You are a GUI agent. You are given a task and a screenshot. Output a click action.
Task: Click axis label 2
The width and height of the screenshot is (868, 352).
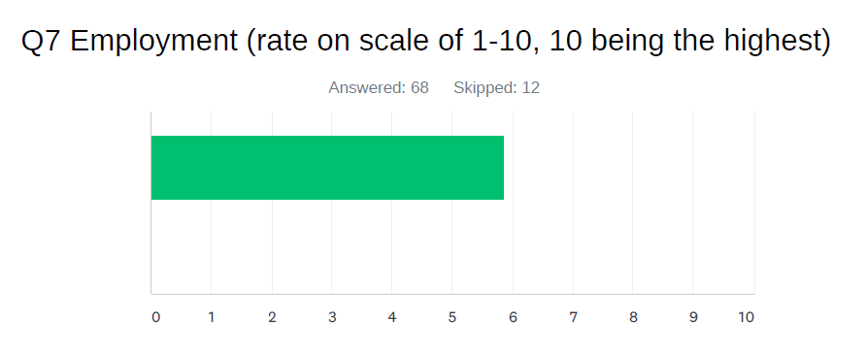click(x=272, y=317)
